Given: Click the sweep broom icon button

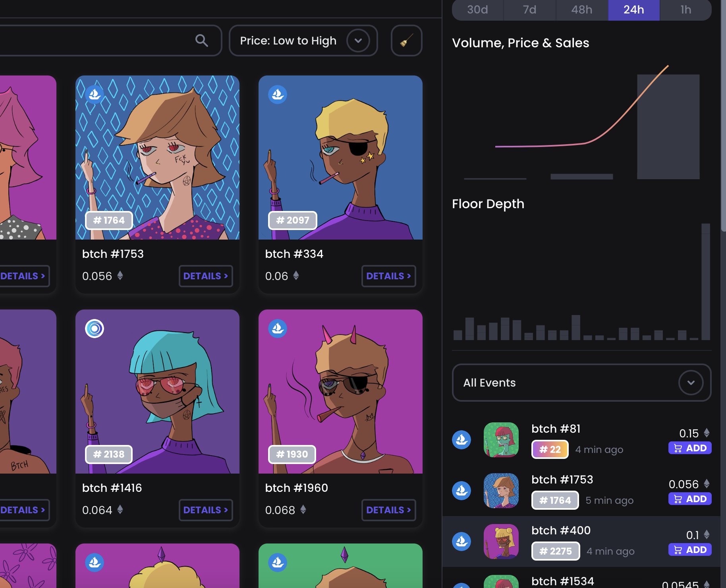Looking at the screenshot, I should coord(406,41).
